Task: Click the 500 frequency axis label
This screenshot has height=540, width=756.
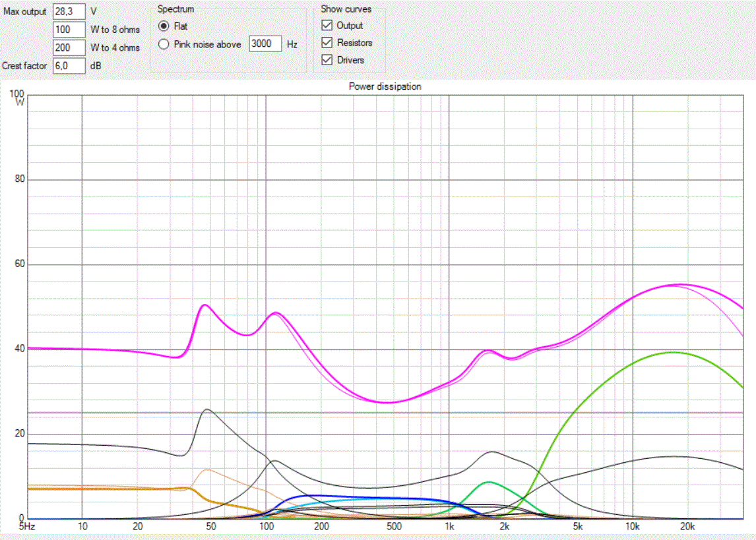Action: [394, 527]
